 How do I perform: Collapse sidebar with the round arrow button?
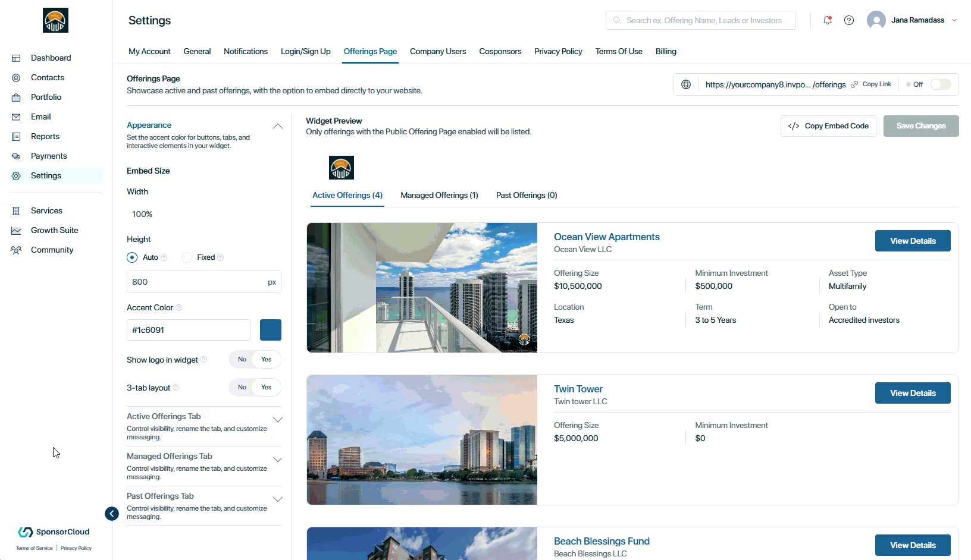pos(112,514)
